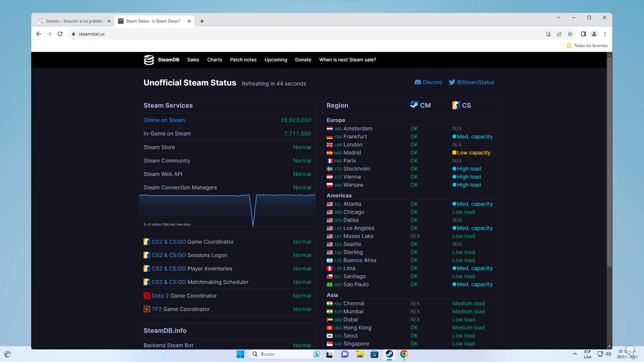Screen dimensions: 644x362
Task: Click the Hong Kong region name
Action: tap(357, 328)
